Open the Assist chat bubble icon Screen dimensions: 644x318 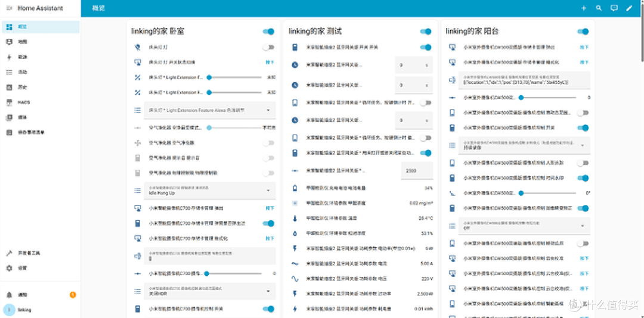pyautogui.click(x=614, y=8)
